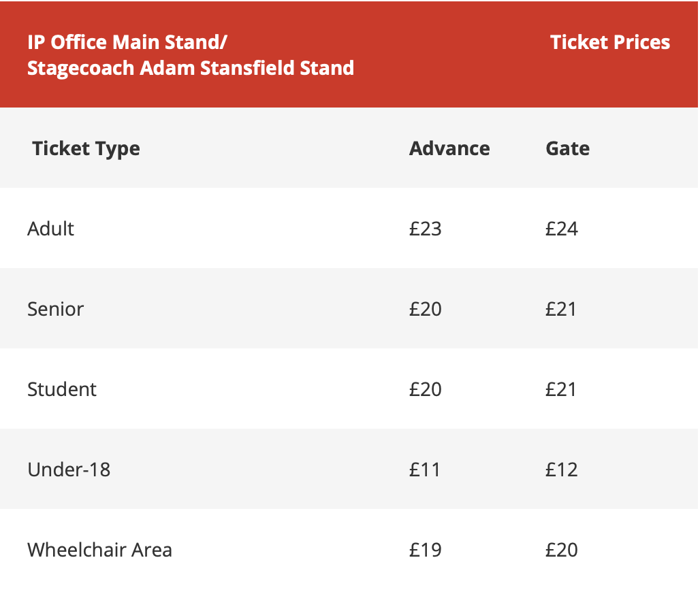
Task: Click the Wheelchair Area gate price £20
Action: 562,550
